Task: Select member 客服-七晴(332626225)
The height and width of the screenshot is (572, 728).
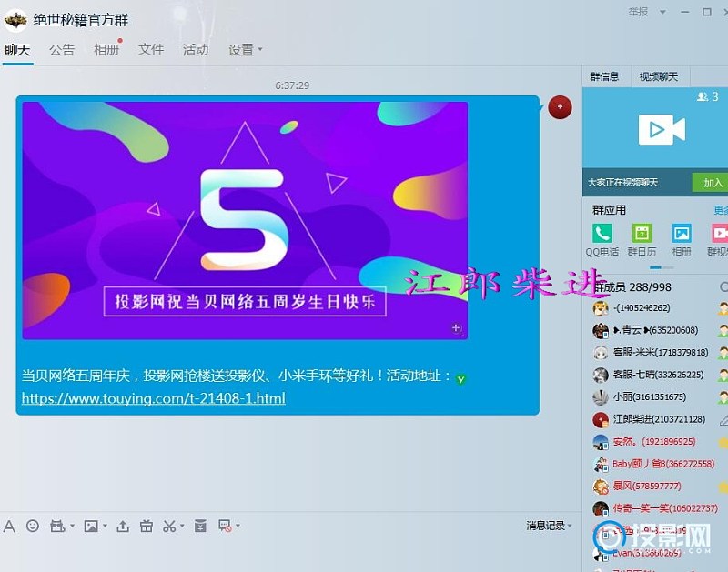Action: pos(656,375)
